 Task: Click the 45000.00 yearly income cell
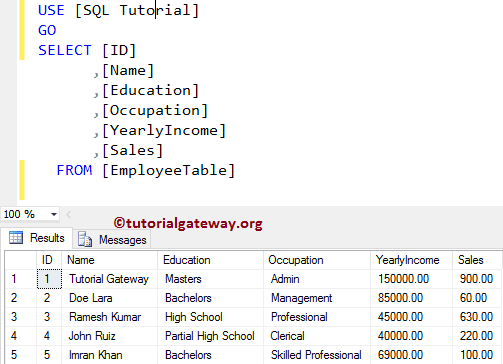[411, 317]
